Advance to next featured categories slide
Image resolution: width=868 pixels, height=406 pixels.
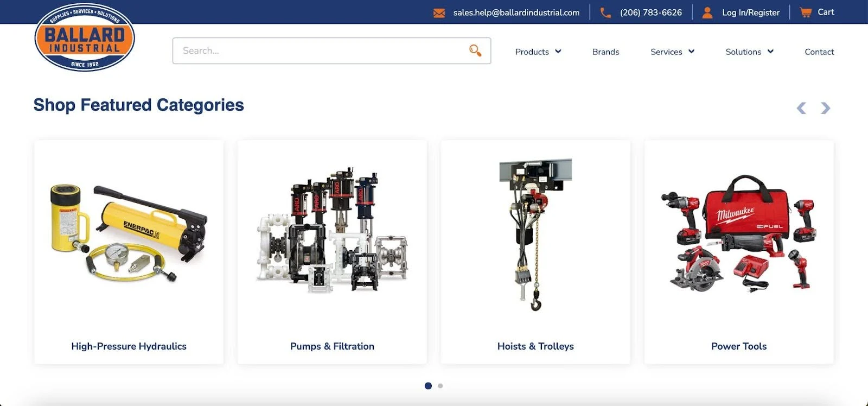(825, 108)
